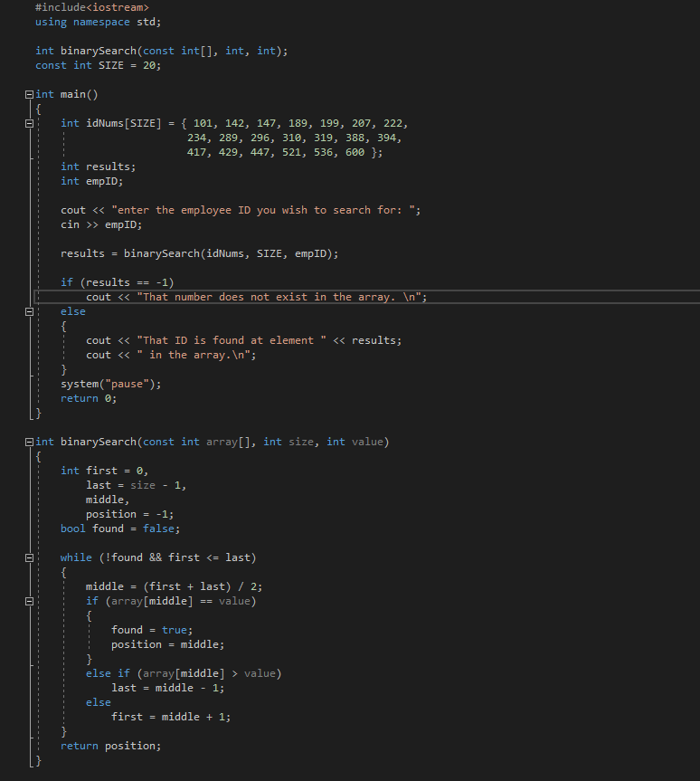Viewport: 700px width, 781px height.
Task: Click "else if (array[middle] > value)" line
Action: click(184, 673)
